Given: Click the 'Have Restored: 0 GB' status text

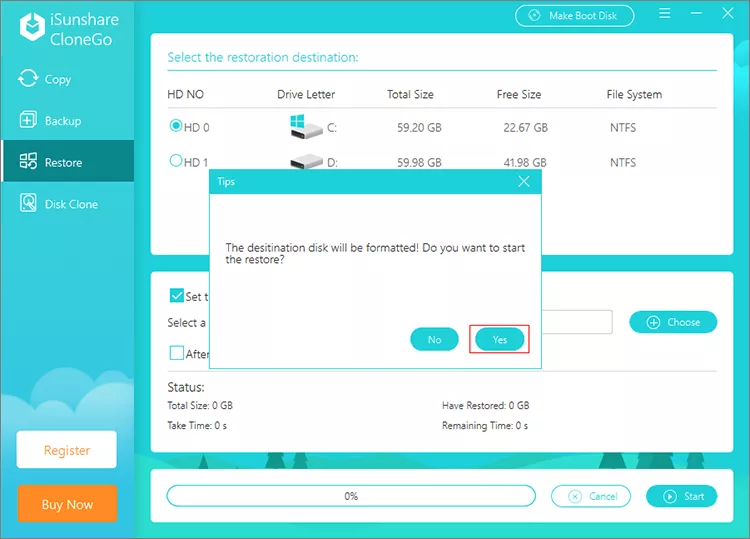Looking at the screenshot, I should pyautogui.click(x=485, y=406).
